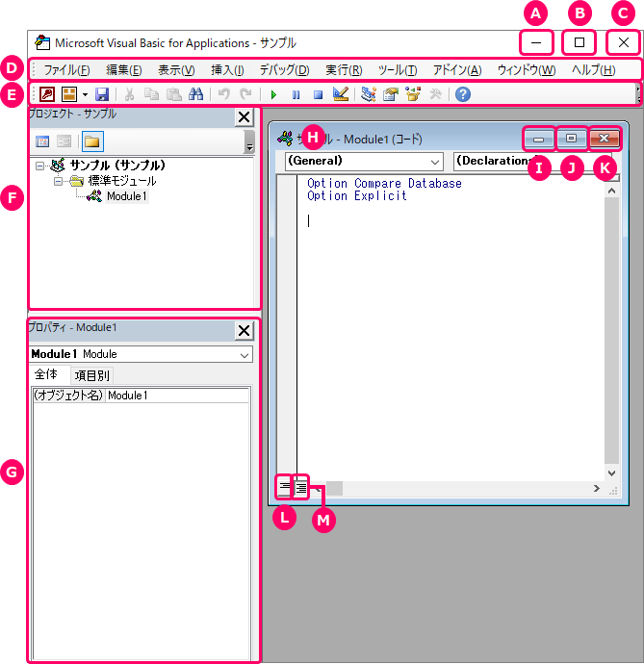The height and width of the screenshot is (664, 644).
Task: Click the Toolbox wrench-hammer icon
Action: click(x=435, y=94)
